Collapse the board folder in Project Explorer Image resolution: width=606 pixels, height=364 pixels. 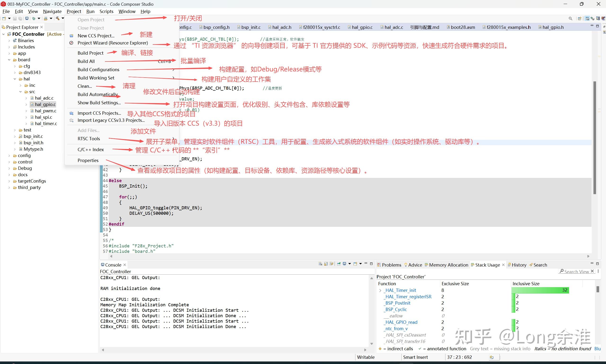click(x=9, y=60)
